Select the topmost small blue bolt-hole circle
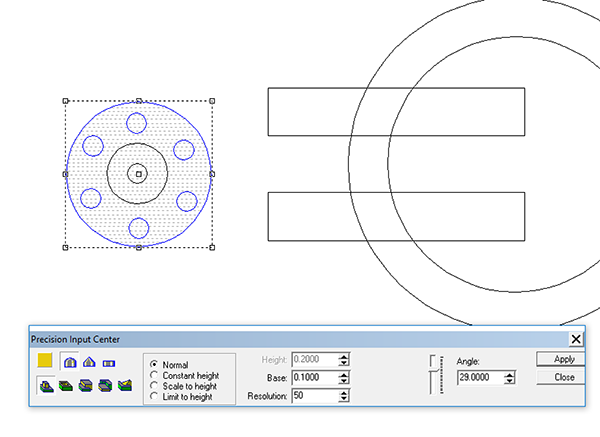Viewport: 600px width, 437px height. tap(136, 123)
